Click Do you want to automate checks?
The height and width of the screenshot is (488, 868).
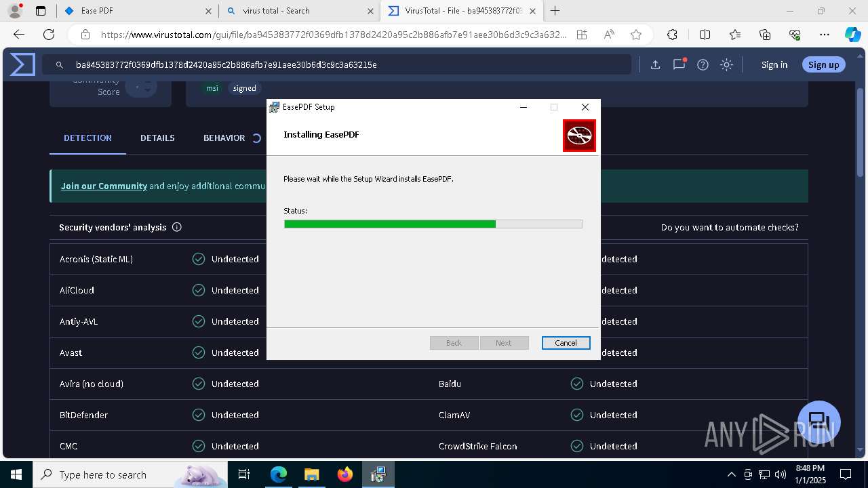point(730,227)
